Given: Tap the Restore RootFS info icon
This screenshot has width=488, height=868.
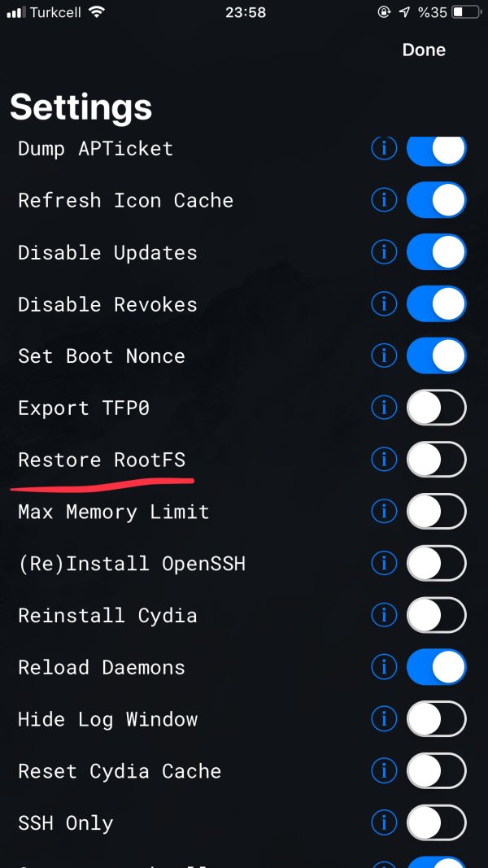Looking at the screenshot, I should (383, 460).
